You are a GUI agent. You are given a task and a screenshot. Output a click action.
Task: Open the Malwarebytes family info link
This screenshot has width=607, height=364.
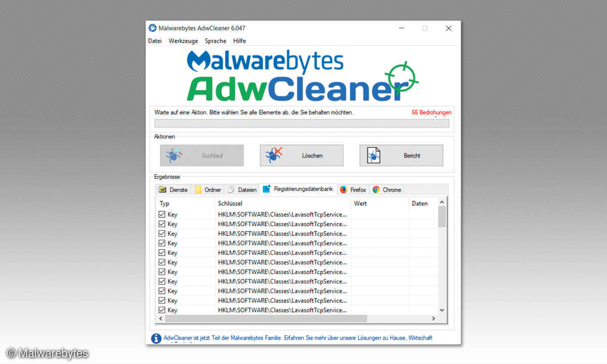pyautogui.click(x=298, y=338)
